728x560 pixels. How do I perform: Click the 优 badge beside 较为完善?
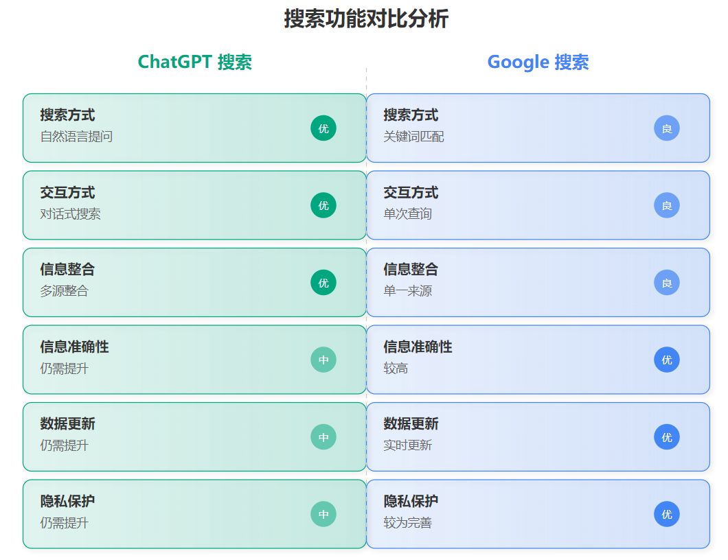pyautogui.click(x=667, y=514)
